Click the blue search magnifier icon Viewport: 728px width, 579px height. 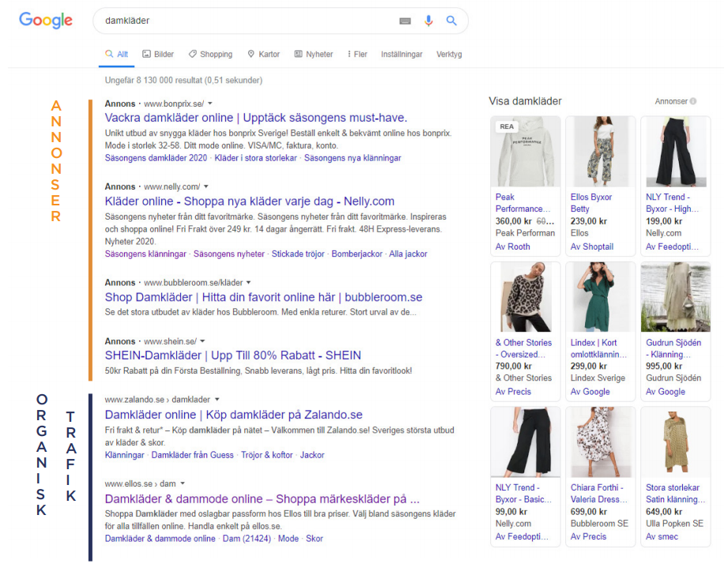pos(451,21)
